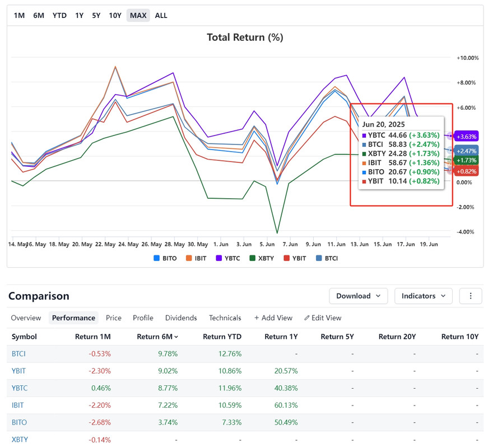502x448 pixels.
Task: Toggle YBTC series in chart legend
Action: (x=228, y=258)
